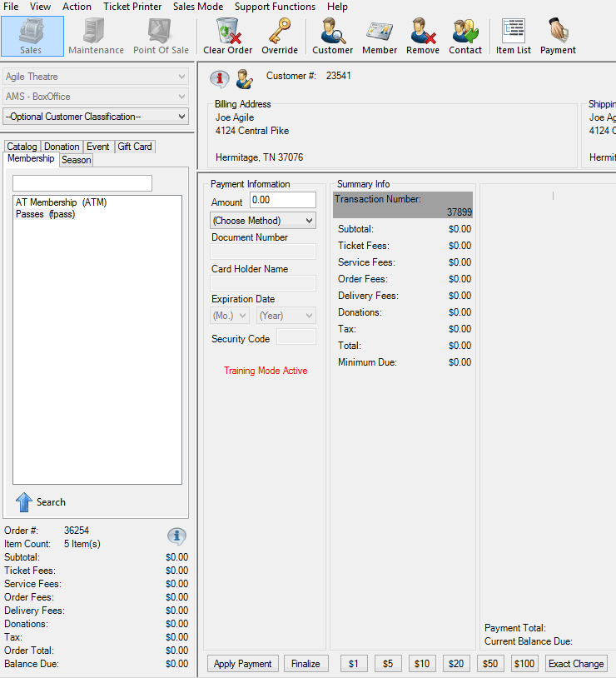The height and width of the screenshot is (678, 616).
Task: Open the AMS - BoxOffice dropdown
Action: pos(96,97)
